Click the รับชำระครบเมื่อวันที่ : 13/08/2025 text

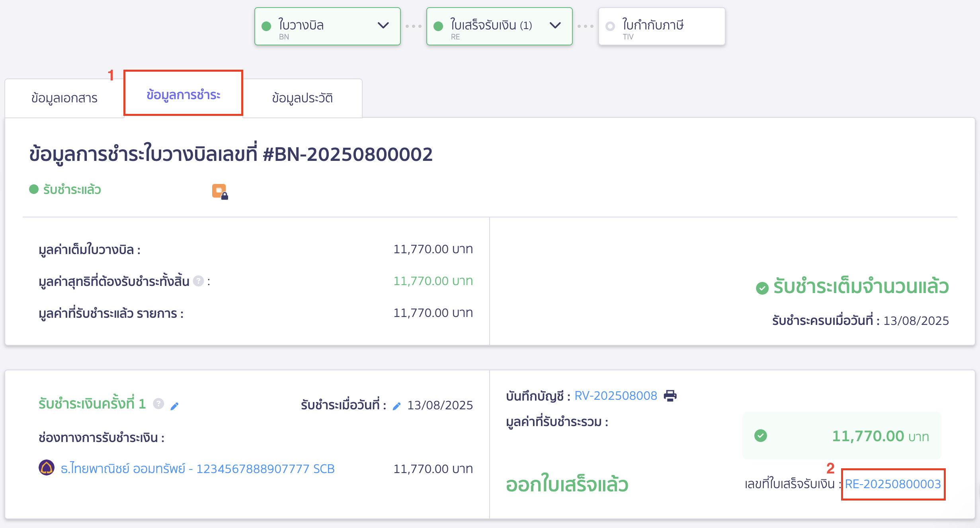[861, 321]
